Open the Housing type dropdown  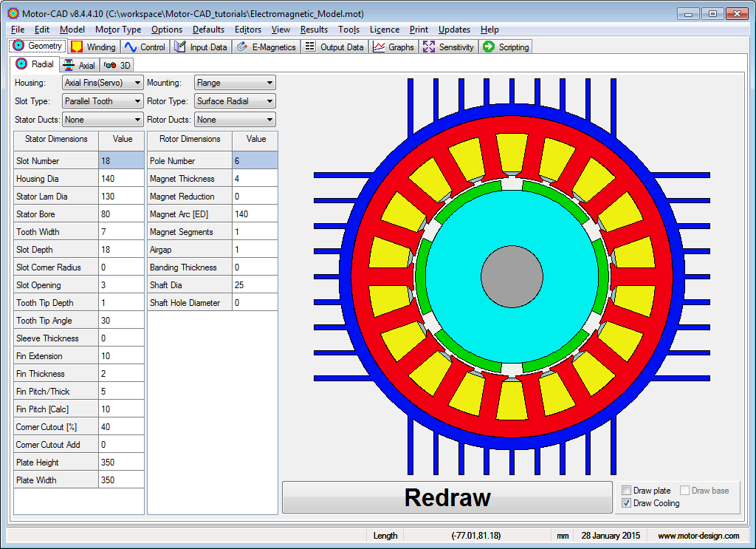coord(103,83)
